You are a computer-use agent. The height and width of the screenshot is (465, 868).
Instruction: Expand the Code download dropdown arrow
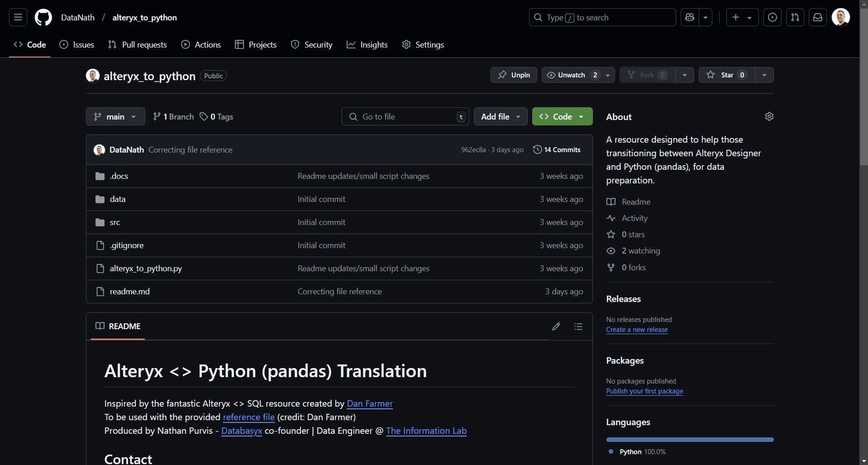point(582,116)
